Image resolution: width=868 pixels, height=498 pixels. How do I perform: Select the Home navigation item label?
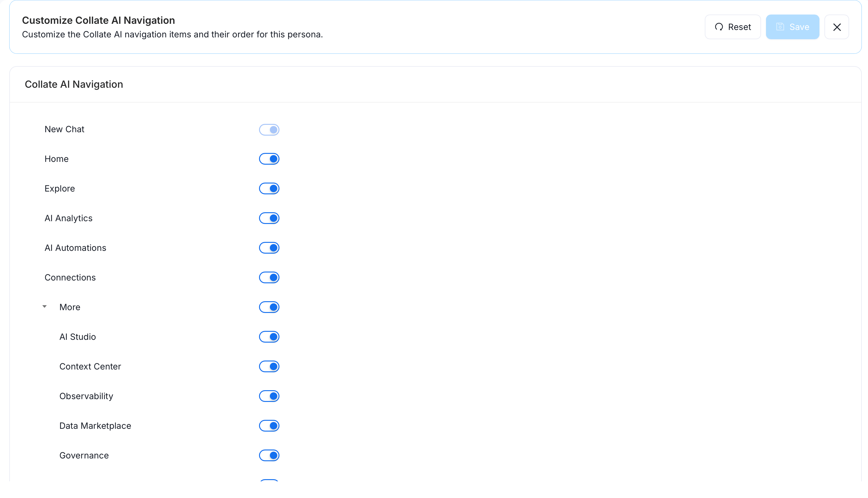pyautogui.click(x=57, y=159)
